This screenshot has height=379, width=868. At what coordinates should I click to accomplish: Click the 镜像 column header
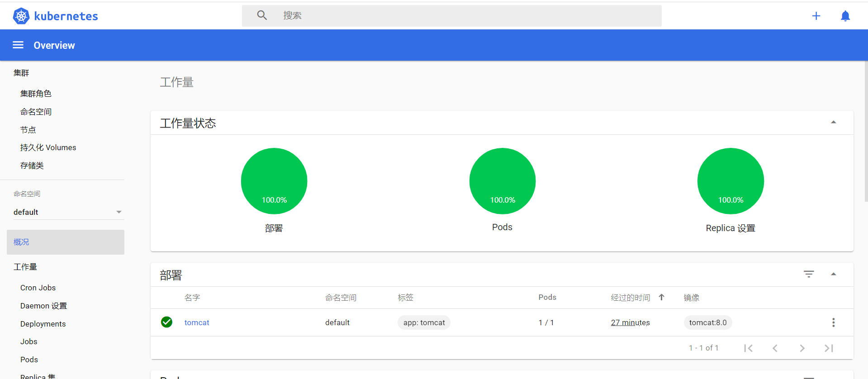692,298
